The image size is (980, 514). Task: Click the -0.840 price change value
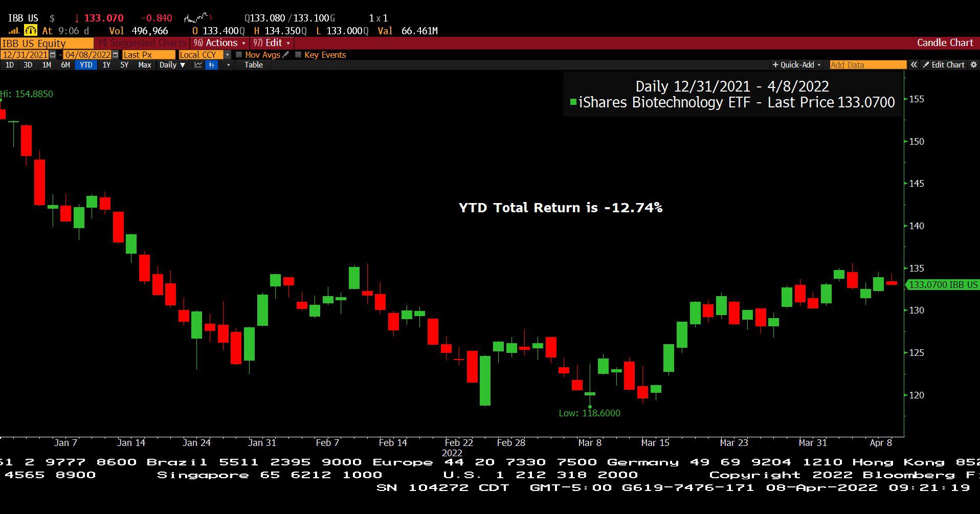157,18
